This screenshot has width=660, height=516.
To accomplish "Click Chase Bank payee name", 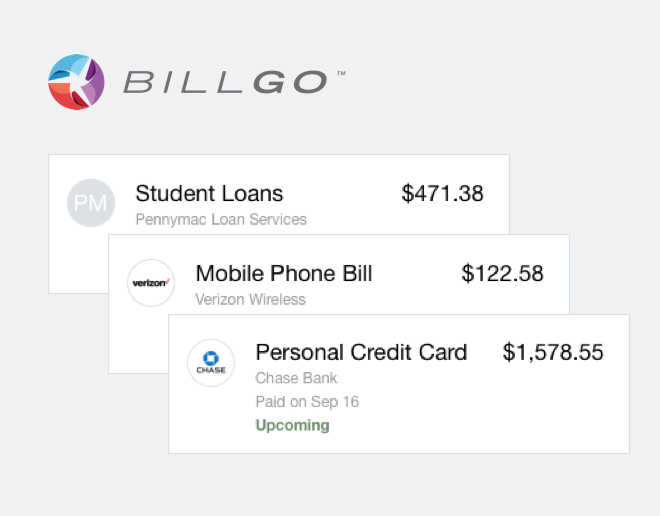I will [296, 378].
